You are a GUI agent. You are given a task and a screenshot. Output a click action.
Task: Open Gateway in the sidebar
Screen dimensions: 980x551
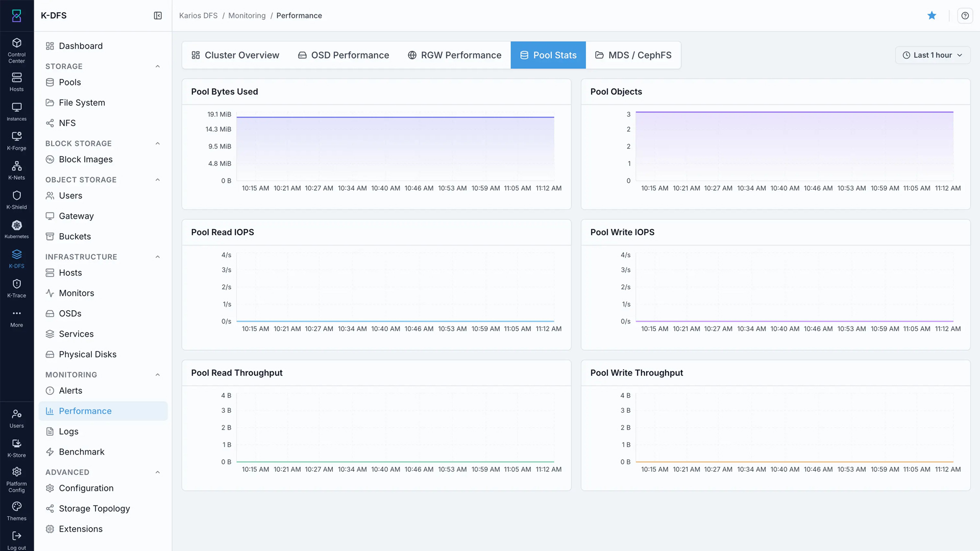(x=103, y=216)
